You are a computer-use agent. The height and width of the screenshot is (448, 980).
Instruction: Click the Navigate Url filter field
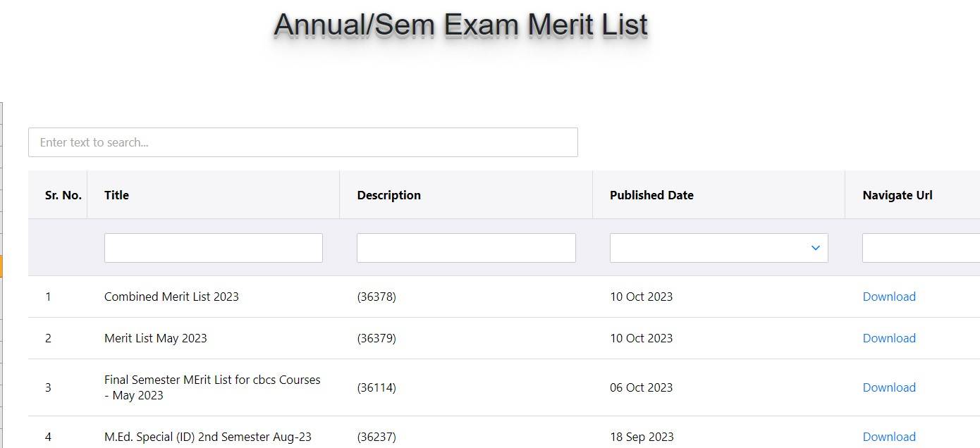(x=920, y=248)
